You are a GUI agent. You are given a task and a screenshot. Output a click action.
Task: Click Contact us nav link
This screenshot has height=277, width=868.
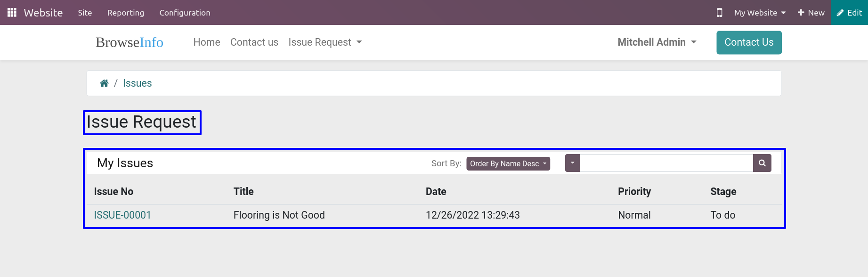[254, 42]
